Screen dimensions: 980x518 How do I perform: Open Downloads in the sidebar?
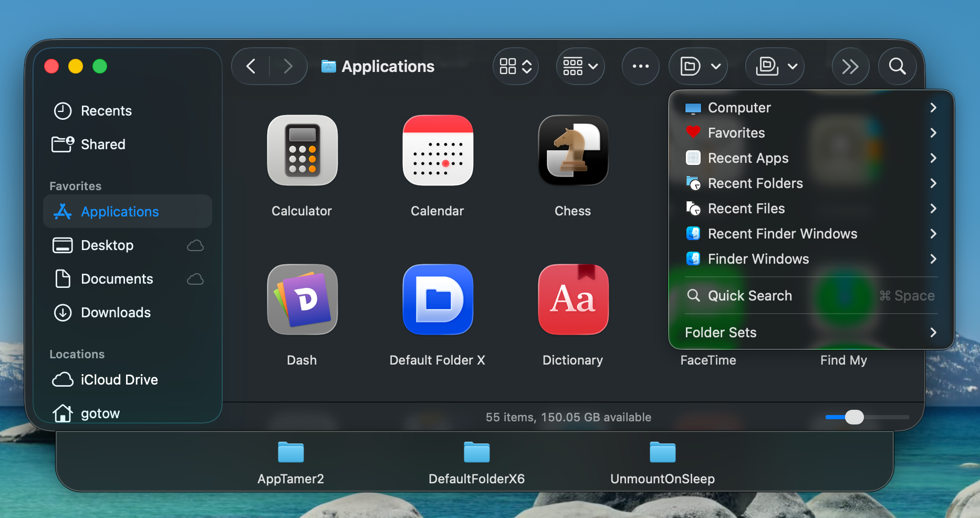coord(128,313)
